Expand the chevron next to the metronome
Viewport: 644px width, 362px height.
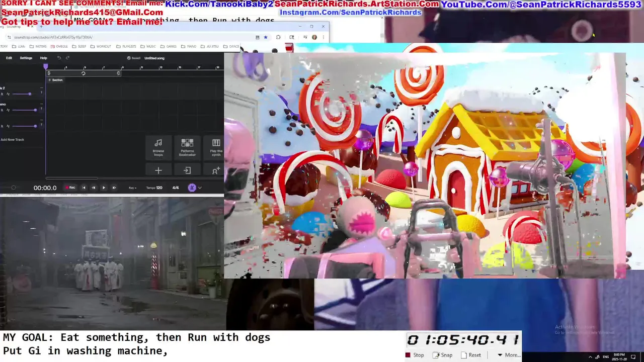coord(200,188)
